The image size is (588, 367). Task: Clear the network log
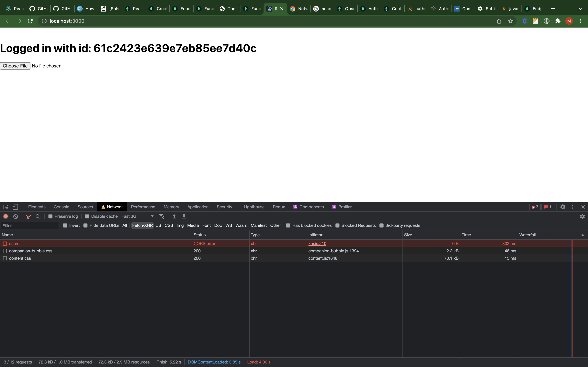pos(16,216)
